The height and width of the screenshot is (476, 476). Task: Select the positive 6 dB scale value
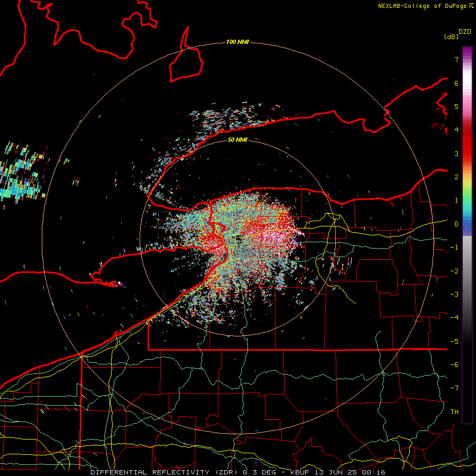tap(456, 83)
